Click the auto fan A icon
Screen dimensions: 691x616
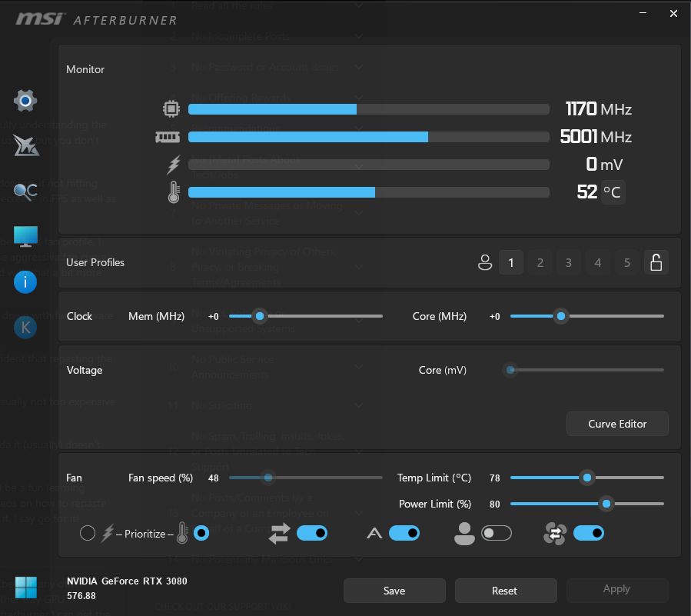374,534
